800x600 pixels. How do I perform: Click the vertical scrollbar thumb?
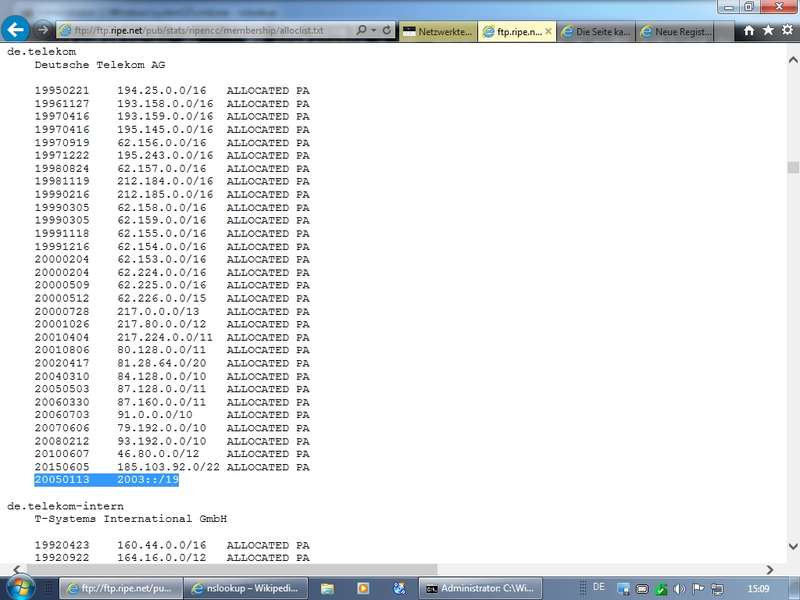tap(793, 167)
